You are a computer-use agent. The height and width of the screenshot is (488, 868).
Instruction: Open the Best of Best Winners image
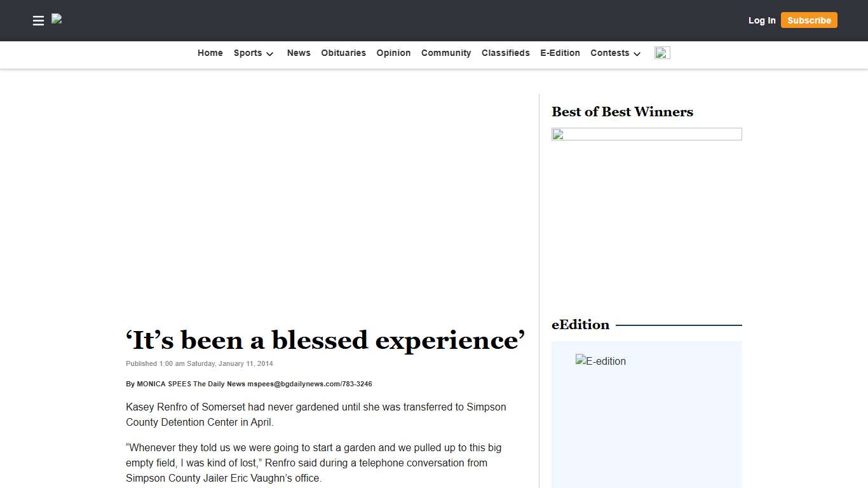647,134
